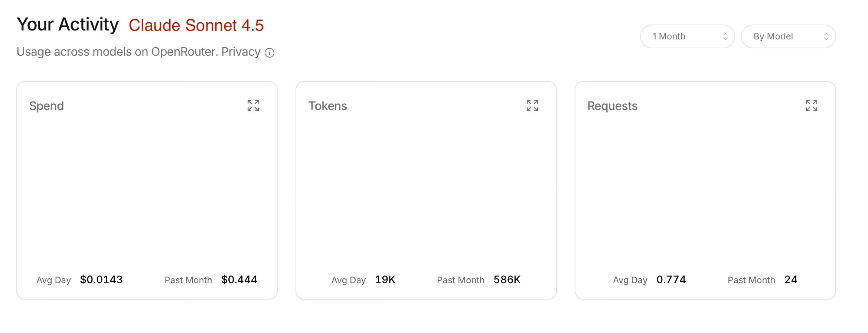
Task: Click the By Model selector chevron
Action: pos(827,36)
